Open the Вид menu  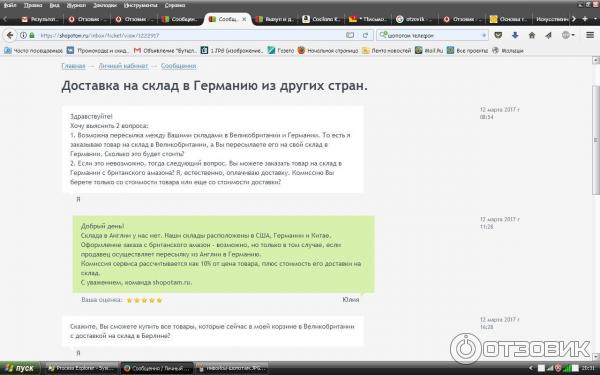54,5
